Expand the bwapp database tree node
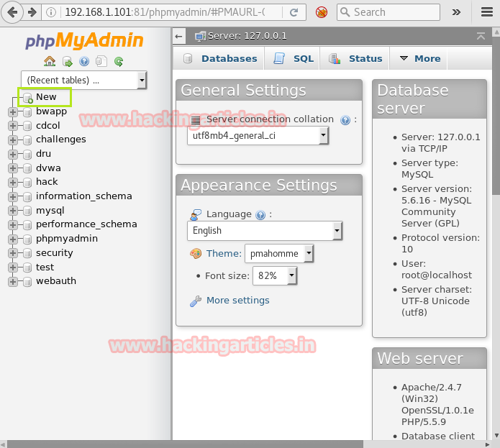The height and width of the screenshot is (448, 500). pyautogui.click(x=13, y=111)
